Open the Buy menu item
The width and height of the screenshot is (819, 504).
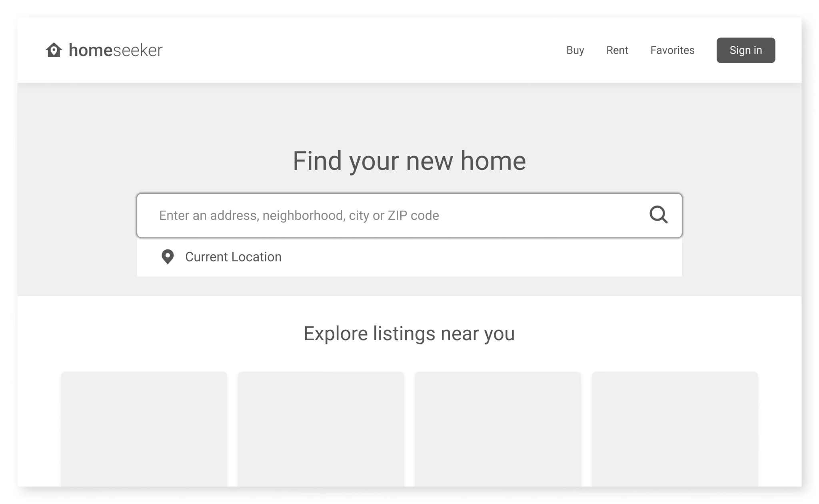pos(575,50)
